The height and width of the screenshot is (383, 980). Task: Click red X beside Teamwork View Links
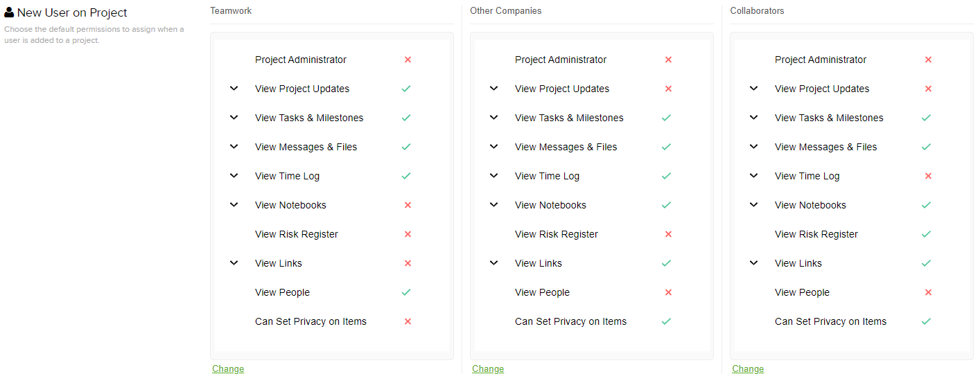click(x=408, y=263)
